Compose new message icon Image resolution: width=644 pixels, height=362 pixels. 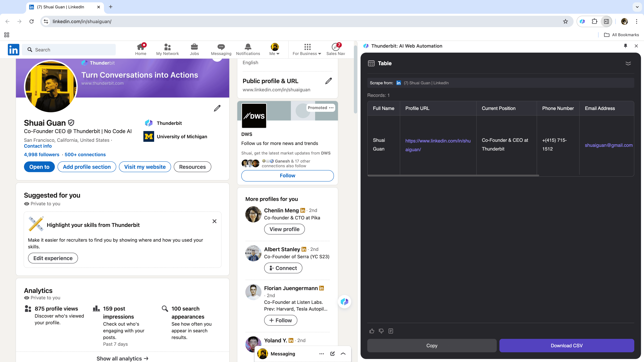(x=332, y=354)
